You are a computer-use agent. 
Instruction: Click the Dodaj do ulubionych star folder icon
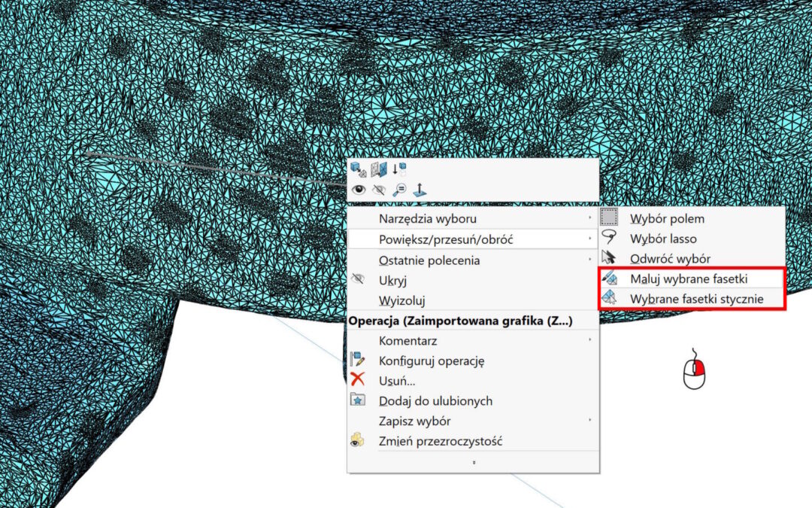[x=358, y=400]
